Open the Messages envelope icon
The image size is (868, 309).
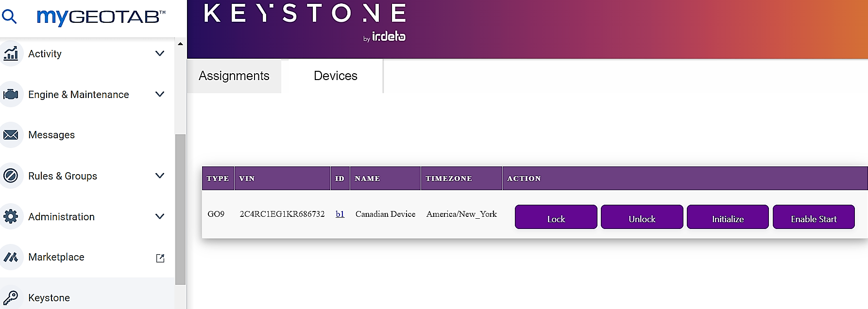(x=12, y=135)
